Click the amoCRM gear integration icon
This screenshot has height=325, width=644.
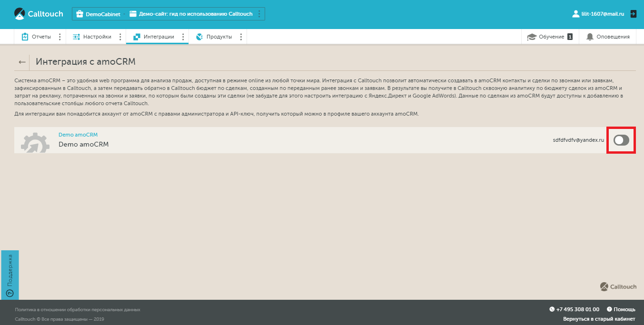[x=36, y=142]
